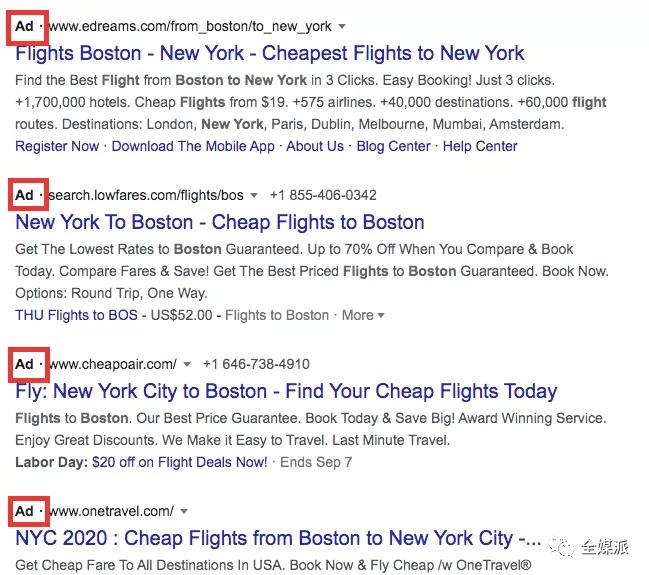649x575 pixels.
Task: Open Fly: New York City to Boston headline
Action: pyautogui.click(x=286, y=392)
